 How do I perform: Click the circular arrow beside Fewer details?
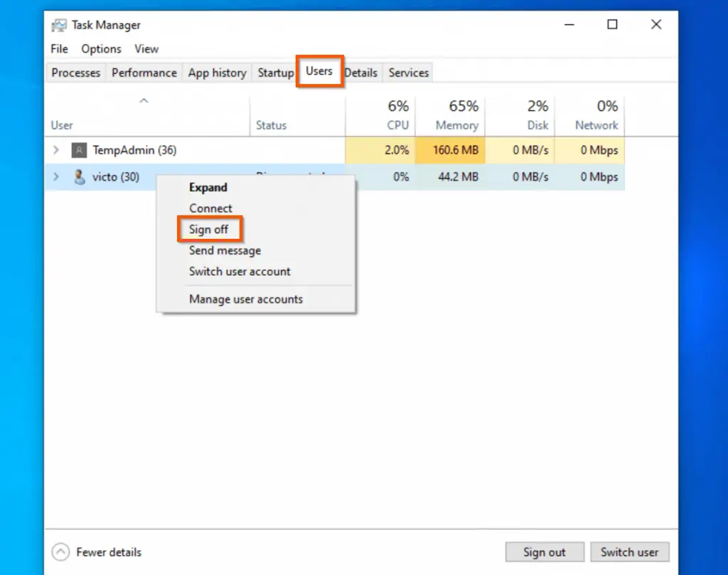click(60, 552)
